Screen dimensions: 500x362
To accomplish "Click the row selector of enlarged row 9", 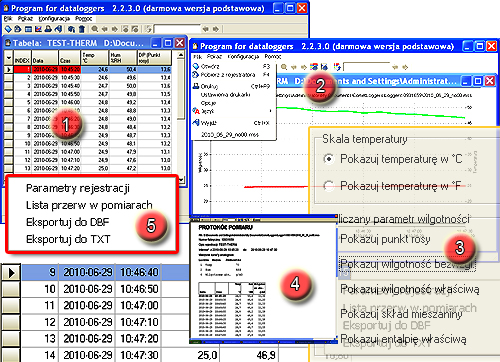I will (x=11, y=273).
